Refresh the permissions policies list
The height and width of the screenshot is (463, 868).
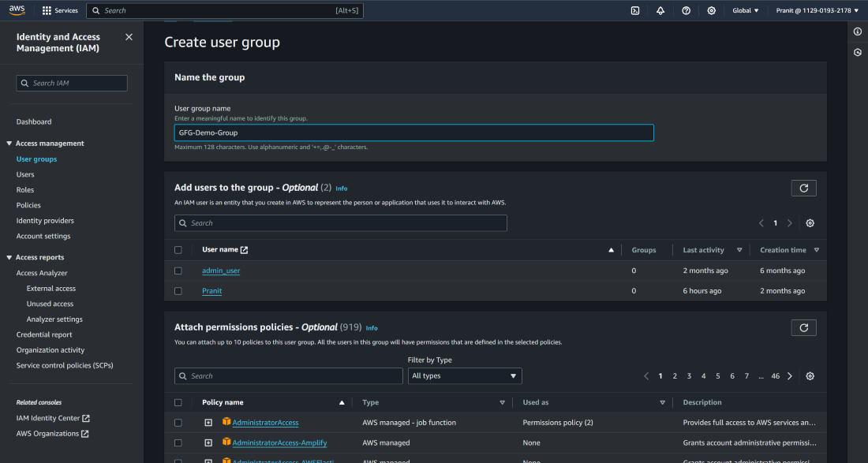803,327
